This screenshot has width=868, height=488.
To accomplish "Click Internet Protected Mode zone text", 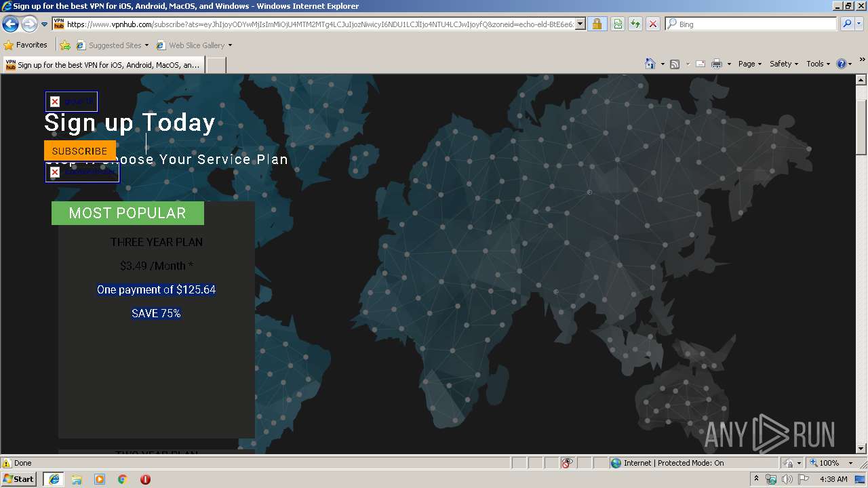I will (x=673, y=463).
